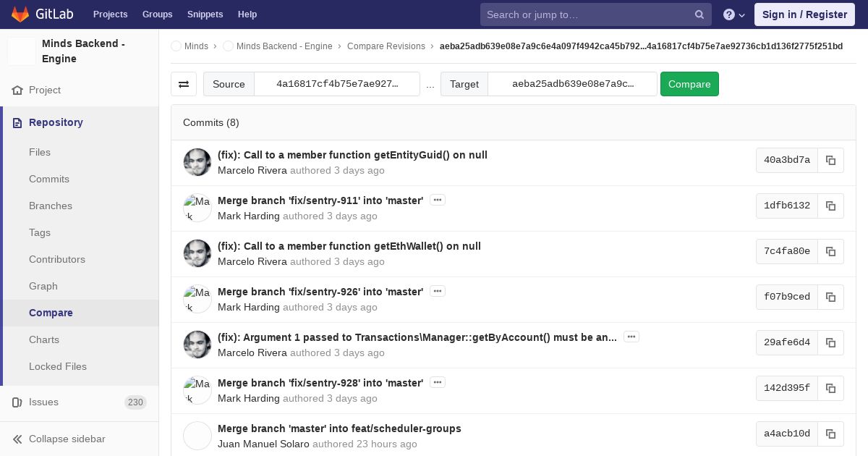Viewport: 868px width, 456px height.
Task: Click commit hash 1dfb6132
Action: pos(787,206)
